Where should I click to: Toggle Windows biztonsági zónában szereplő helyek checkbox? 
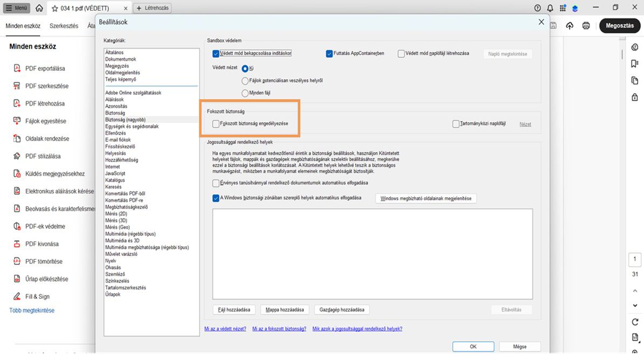pyautogui.click(x=216, y=198)
